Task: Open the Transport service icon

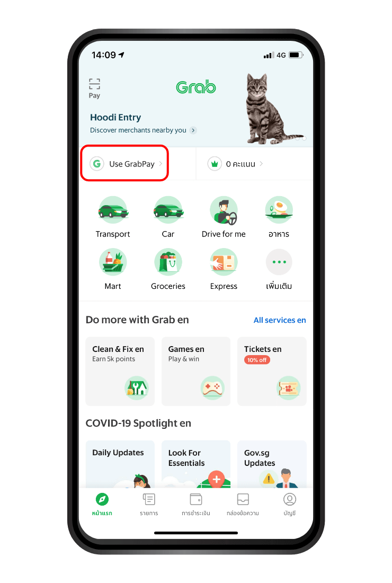Action: [x=113, y=210]
